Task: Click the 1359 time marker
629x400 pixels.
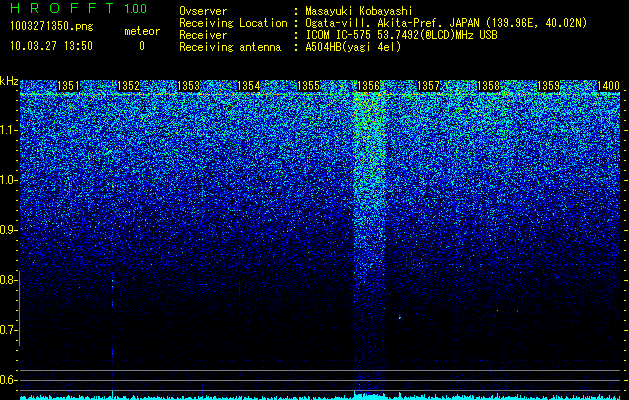Action: (548, 86)
